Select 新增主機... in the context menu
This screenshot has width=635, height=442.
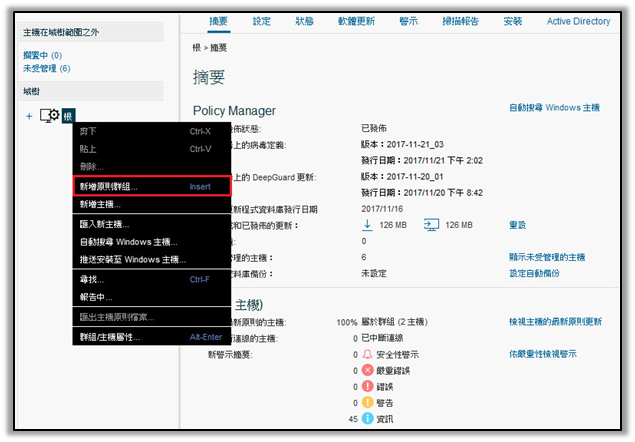(152, 204)
